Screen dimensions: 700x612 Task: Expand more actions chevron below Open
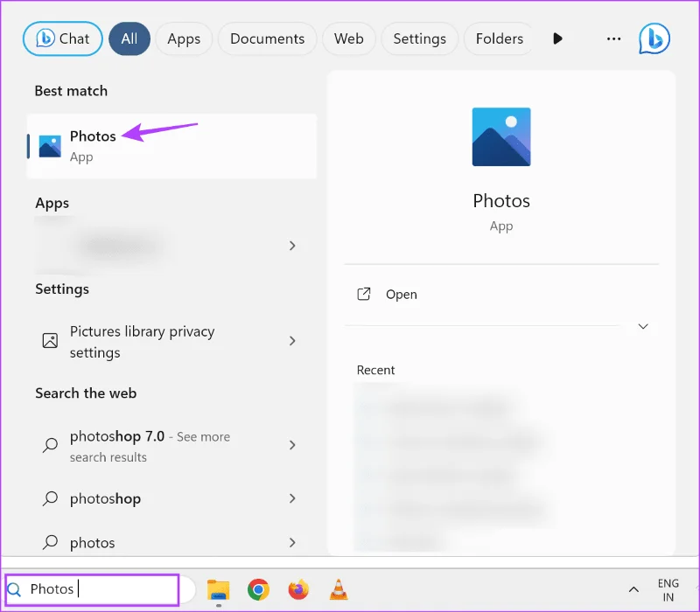pyautogui.click(x=643, y=326)
